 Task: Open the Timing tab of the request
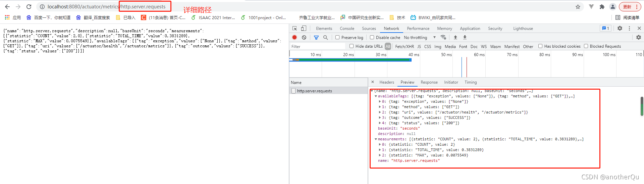coord(471,82)
